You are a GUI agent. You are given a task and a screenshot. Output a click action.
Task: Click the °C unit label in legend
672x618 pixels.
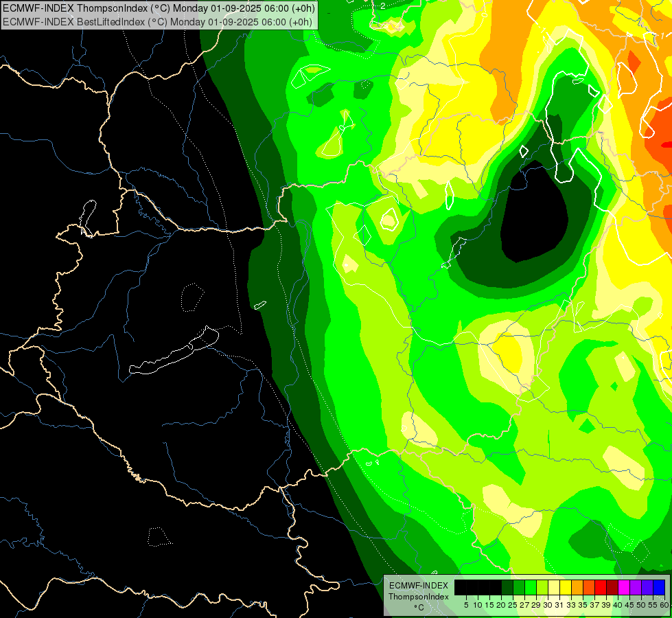pyautogui.click(x=419, y=608)
